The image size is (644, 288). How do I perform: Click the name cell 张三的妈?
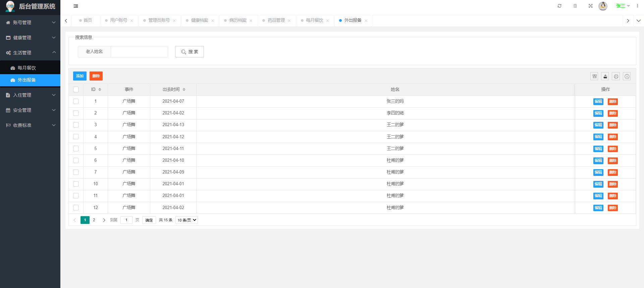click(395, 101)
